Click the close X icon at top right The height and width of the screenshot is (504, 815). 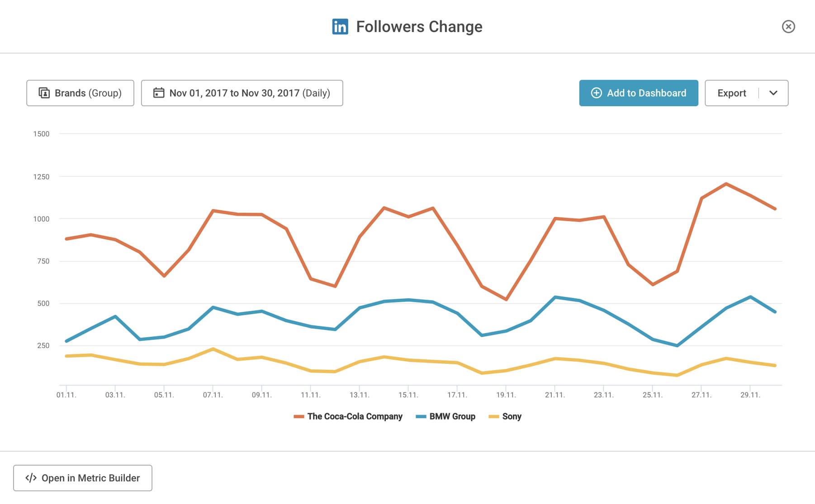789,27
